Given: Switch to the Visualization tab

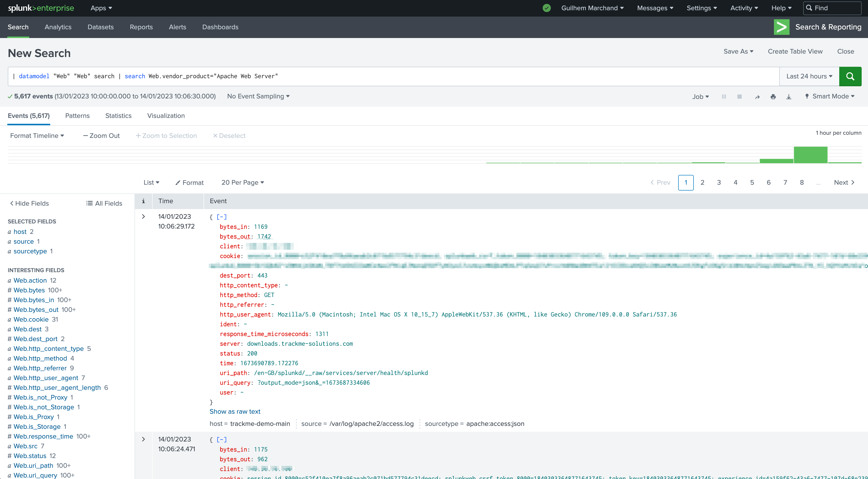Looking at the screenshot, I should [166, 116].
